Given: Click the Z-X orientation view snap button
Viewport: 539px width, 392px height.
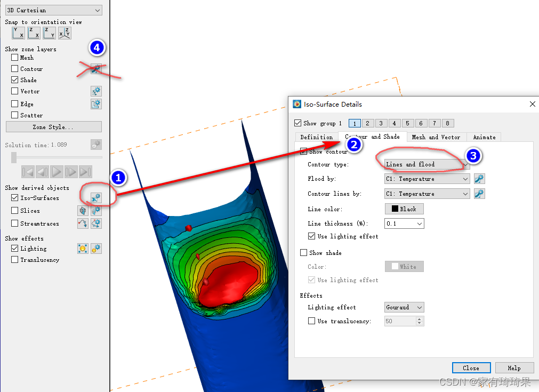Looking at the screenshot, I should click(33, 33).
